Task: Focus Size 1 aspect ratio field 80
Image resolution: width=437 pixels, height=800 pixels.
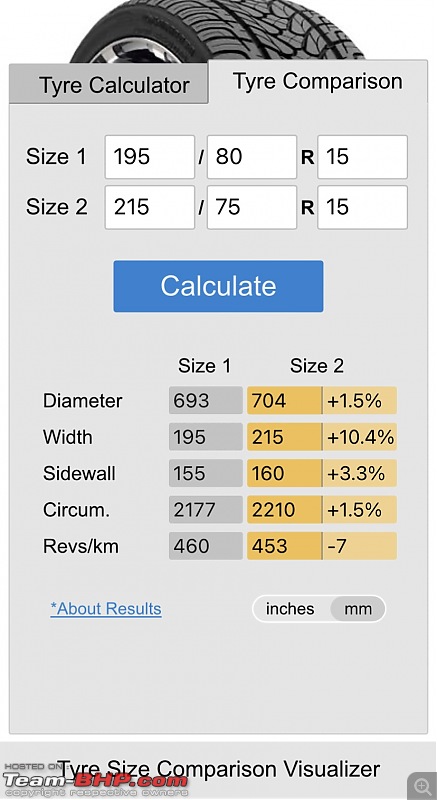Action: pos(252,157)
